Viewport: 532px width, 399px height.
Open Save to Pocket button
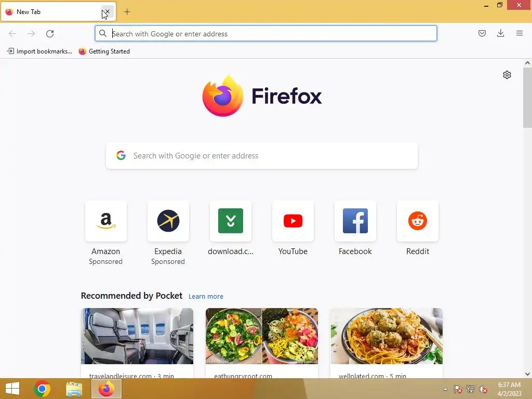pos(482,33)
